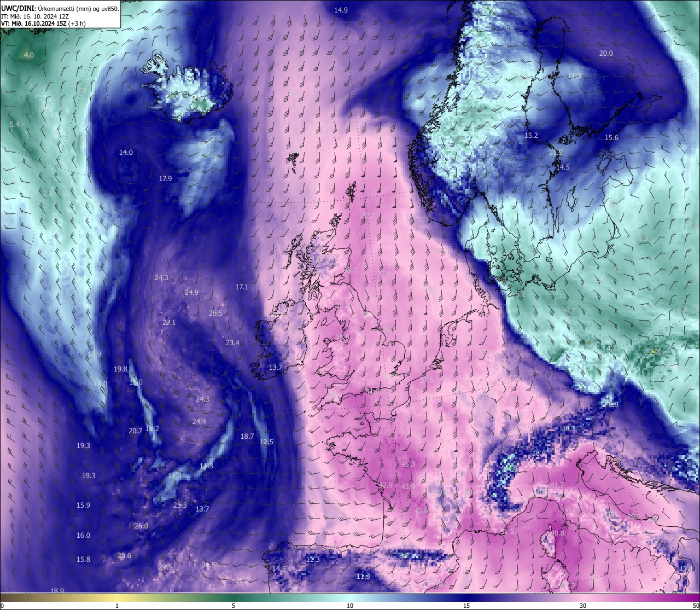Screen dimensions: 700x610
Task: Click the map value '7.0'
Action: (x=617, y=270)
